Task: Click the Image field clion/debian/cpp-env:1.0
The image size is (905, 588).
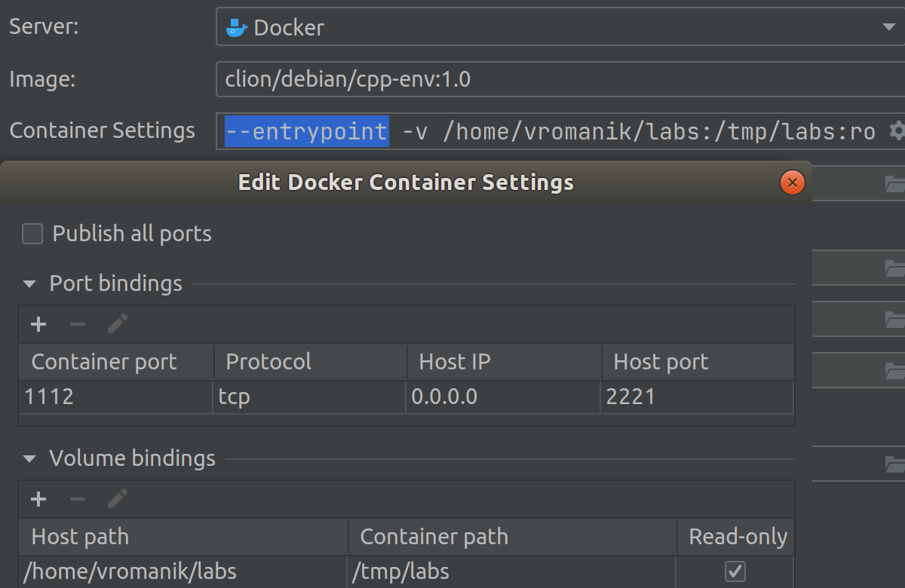Action: (560, 79)
